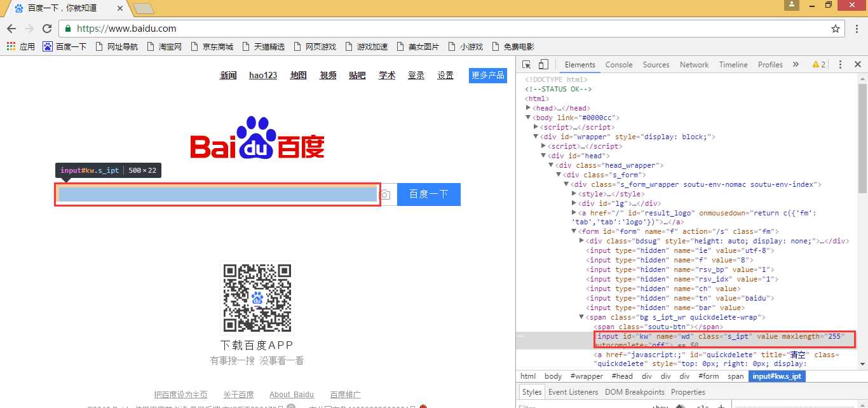Viewport: 868px width, 408px height.
Task: Select the Styles sub-tab
Action: [x=532, y=392]
